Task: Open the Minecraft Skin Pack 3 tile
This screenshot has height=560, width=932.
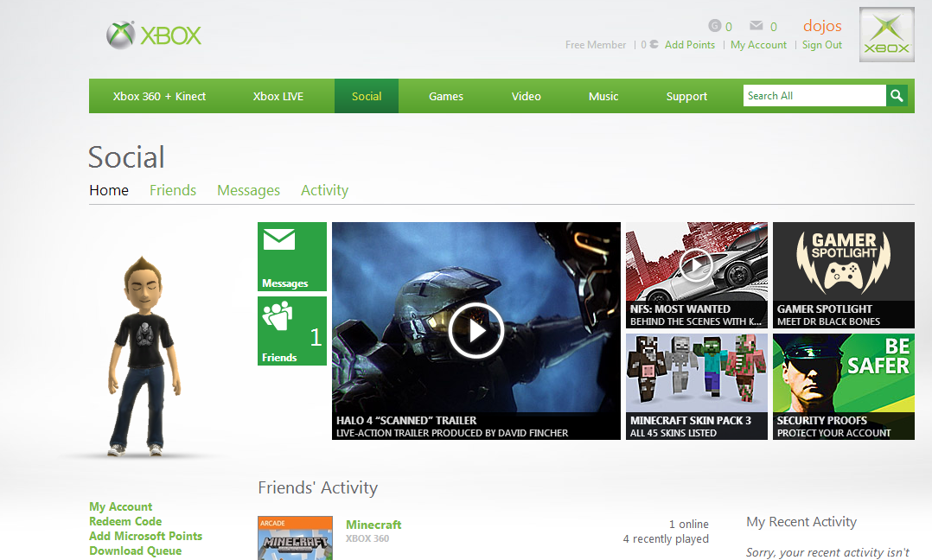Action: (x=697, y=386)
